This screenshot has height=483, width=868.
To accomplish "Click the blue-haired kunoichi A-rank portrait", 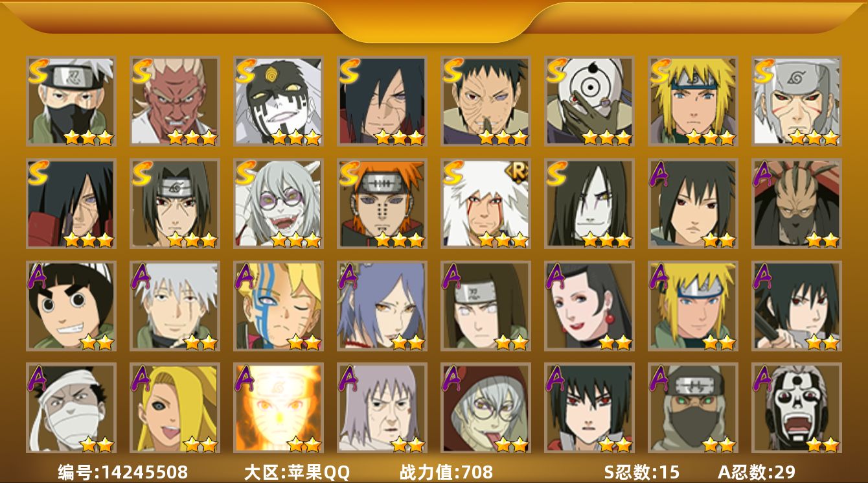I will pos(382,306).
